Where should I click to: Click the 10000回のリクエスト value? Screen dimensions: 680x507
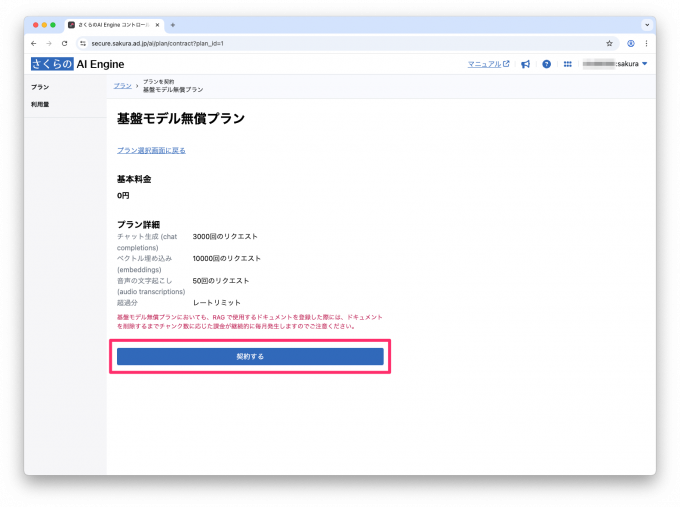[x=227, y=258]
